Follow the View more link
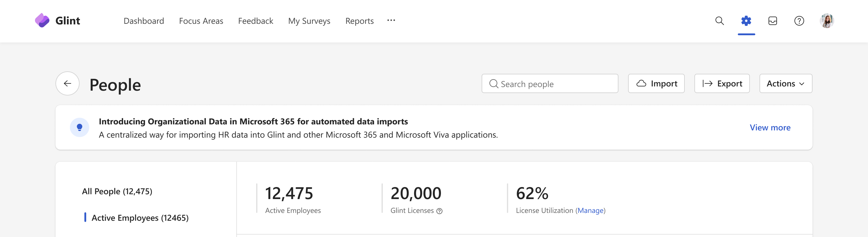 (770, 128)
